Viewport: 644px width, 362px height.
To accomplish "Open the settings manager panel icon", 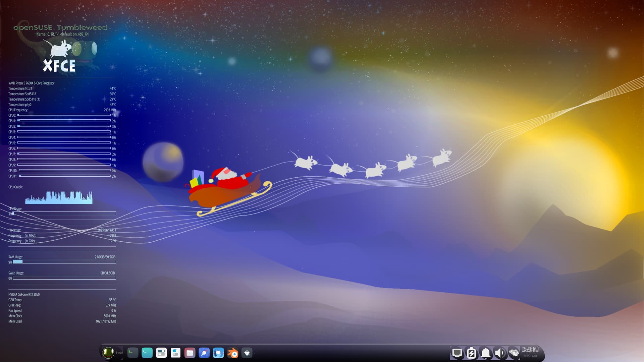I will [x=161, y=353].
